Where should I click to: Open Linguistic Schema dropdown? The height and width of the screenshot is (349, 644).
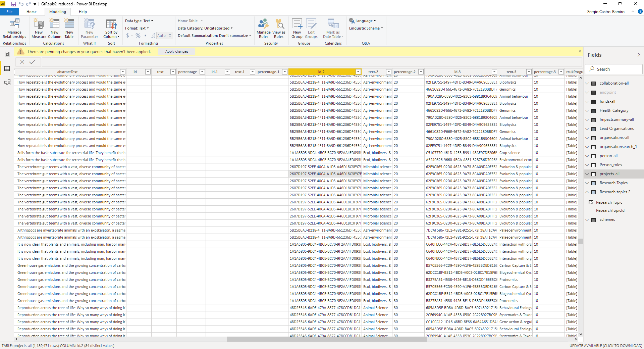pyautogui.click(x=366, y=28)
